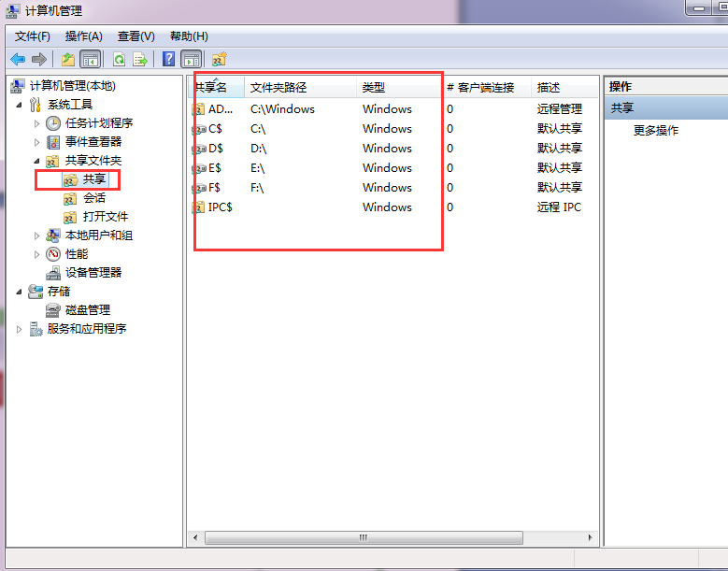The image size is (728, 571).
Task: Click the 共享 header in actions pane
Action: click(x=665, y=108)
